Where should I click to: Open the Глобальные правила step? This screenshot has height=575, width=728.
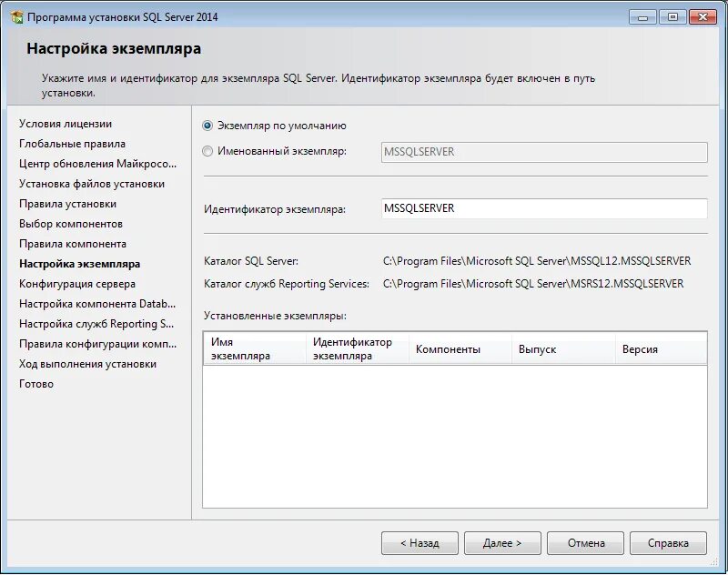(72, 144)
